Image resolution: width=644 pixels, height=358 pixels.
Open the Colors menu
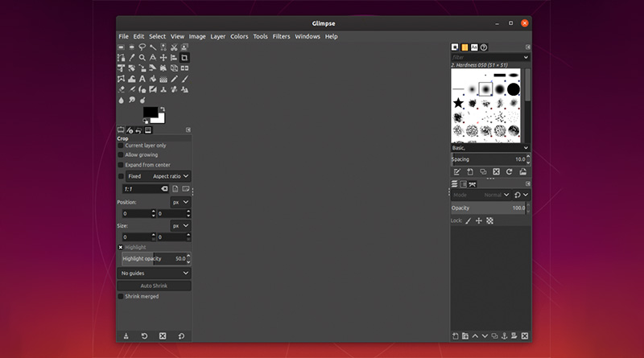tap(239, 36)
